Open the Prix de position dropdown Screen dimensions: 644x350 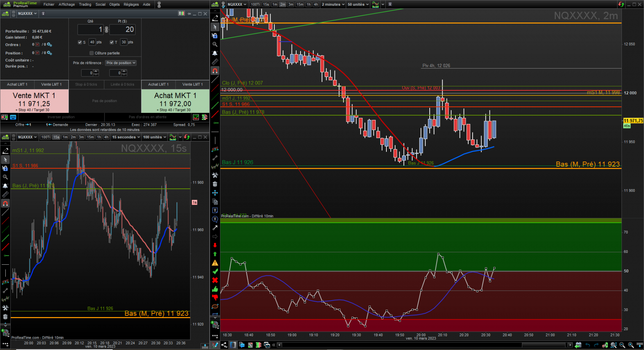[121, 63]
